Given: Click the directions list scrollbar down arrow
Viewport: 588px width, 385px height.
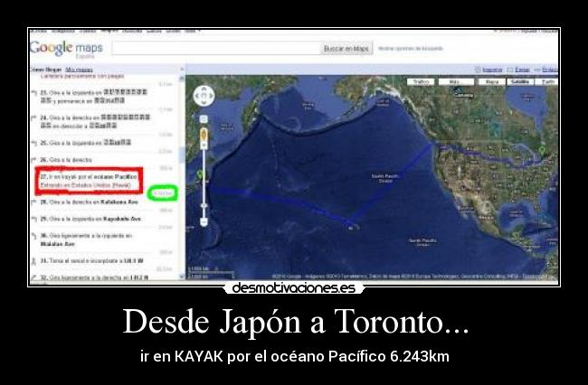Looking at the screenshot, I should [182, 277].
